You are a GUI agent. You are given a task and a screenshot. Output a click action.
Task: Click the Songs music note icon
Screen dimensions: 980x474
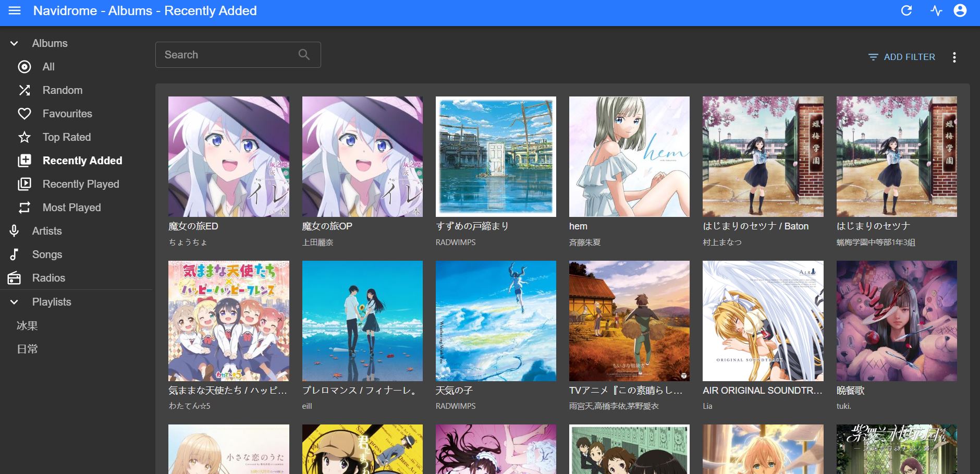(14, 254)
